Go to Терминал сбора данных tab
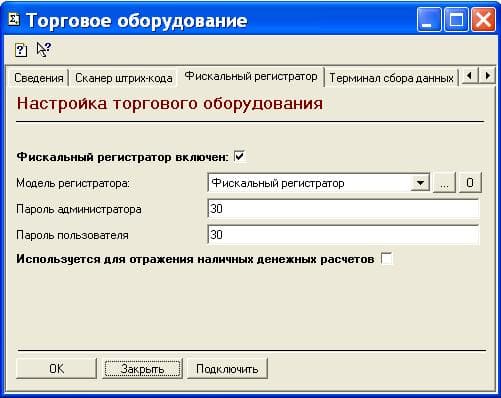The width and height of the screenshot is (501, 398). click(x=391, y=78)
